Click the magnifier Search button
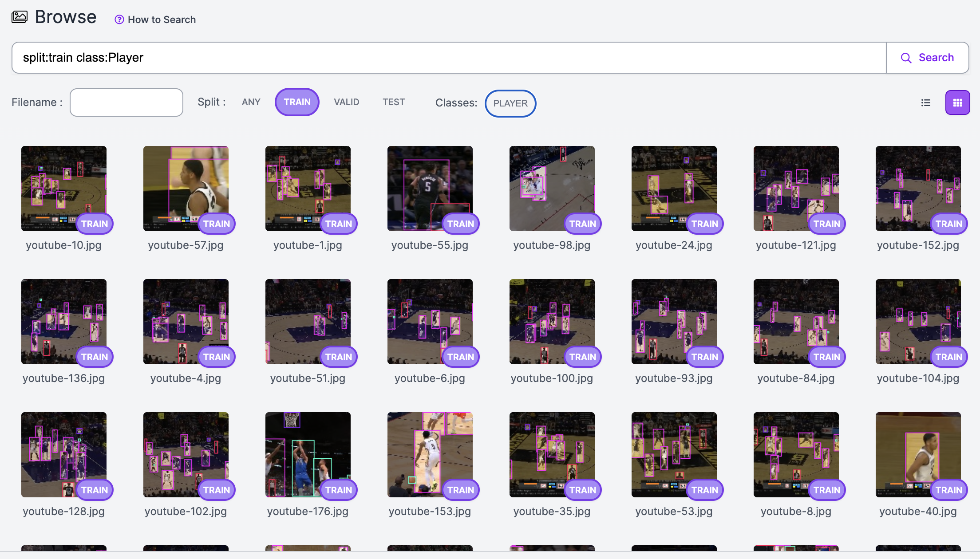Screen dimensions: 980x559 [927, 58]
